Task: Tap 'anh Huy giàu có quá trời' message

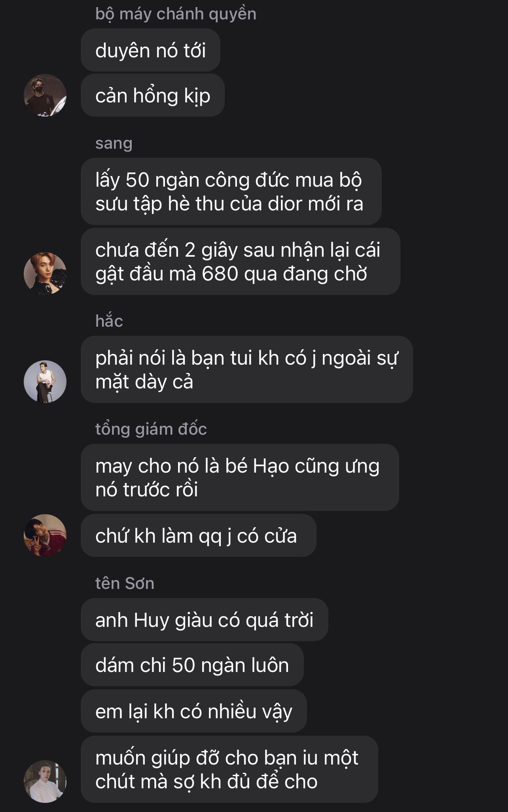Action: point(204,620)
